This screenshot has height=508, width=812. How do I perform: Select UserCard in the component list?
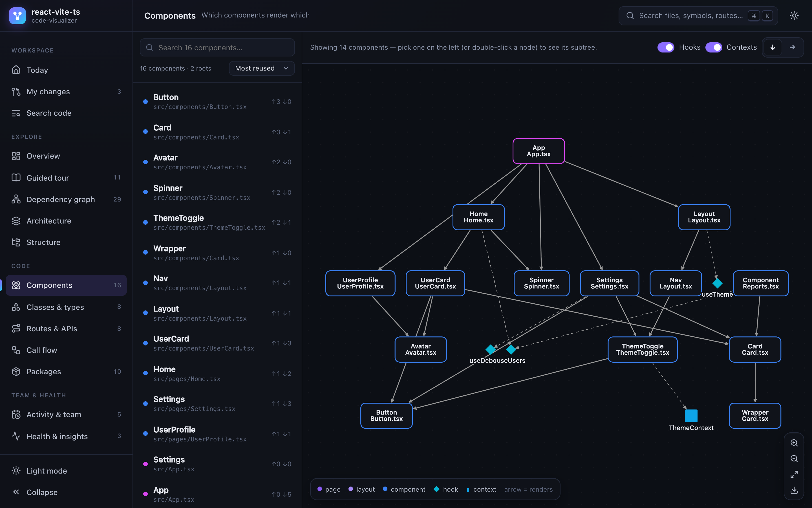click(217, 343)
